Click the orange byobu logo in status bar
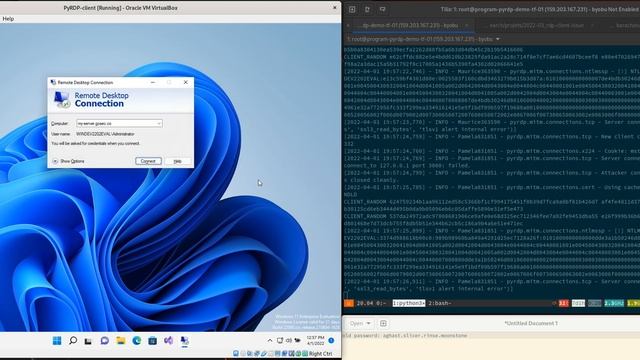 click(349, 303)
